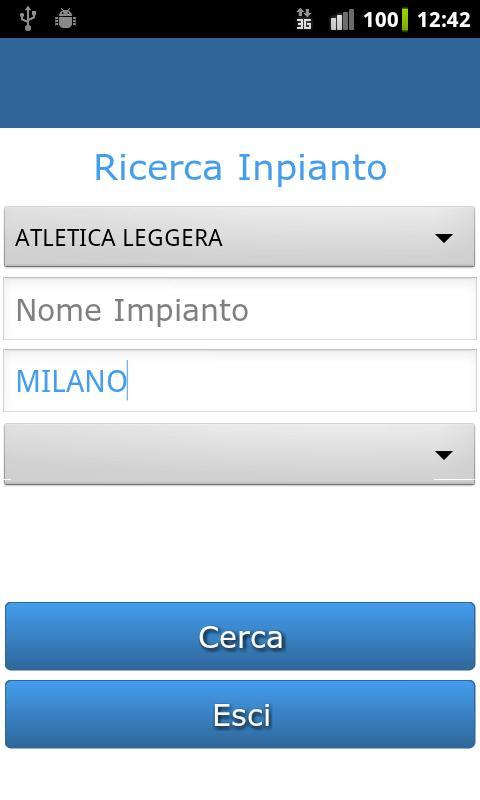Tap the green battery level icon
The height and width of the screenshot is (800, 480).
(405, 19)
